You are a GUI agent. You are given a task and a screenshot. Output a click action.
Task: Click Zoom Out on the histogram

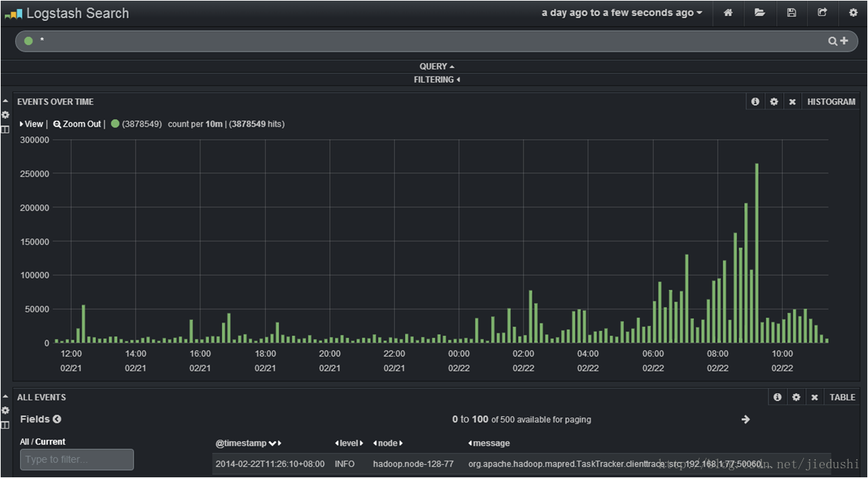tap(77, 124)
